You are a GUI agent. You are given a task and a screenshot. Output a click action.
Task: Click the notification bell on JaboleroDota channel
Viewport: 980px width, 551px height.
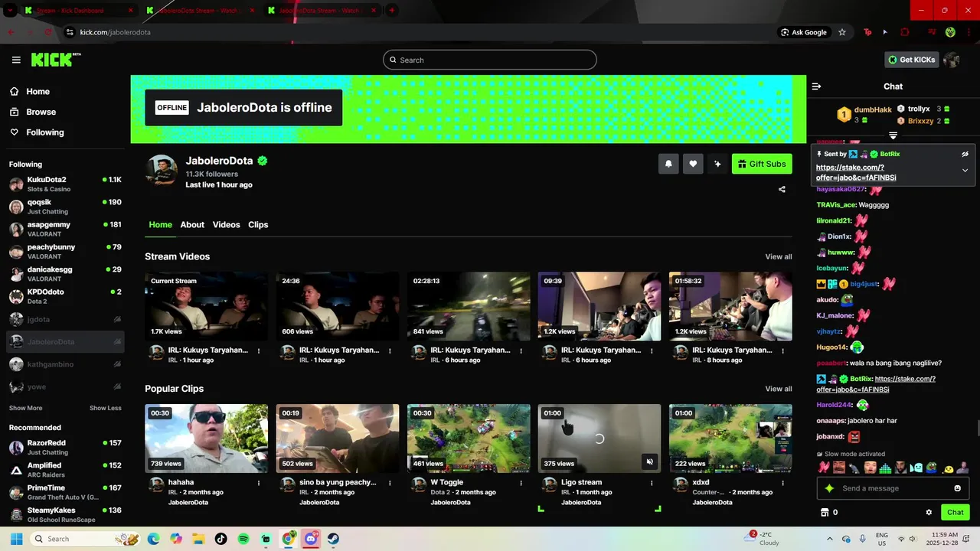click(x=668, y=164)
